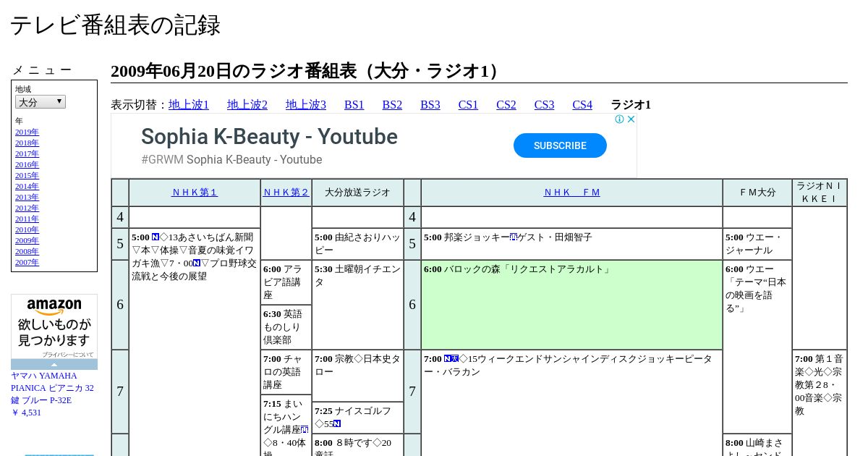Open the 2019年 archive link
Screen dimensions: 868x456
[27, 132]
